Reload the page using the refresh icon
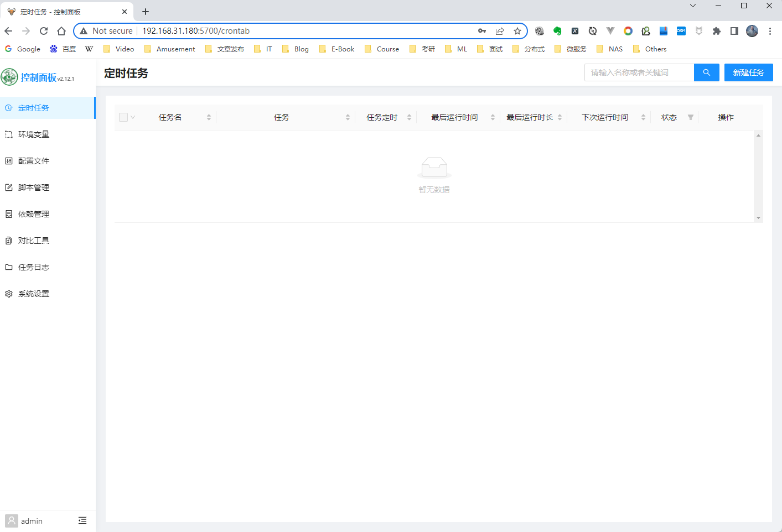Screen dimensions: 782x532 pos(44,31)
